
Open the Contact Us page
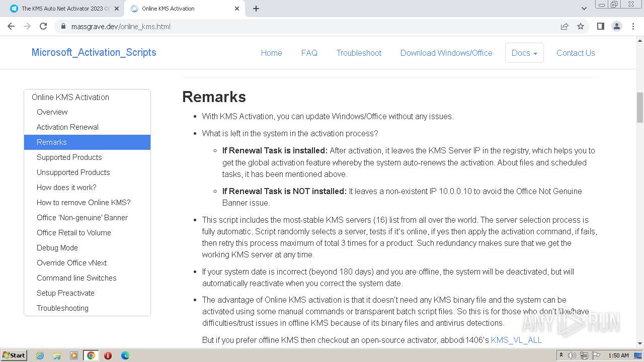click(576, 53)
